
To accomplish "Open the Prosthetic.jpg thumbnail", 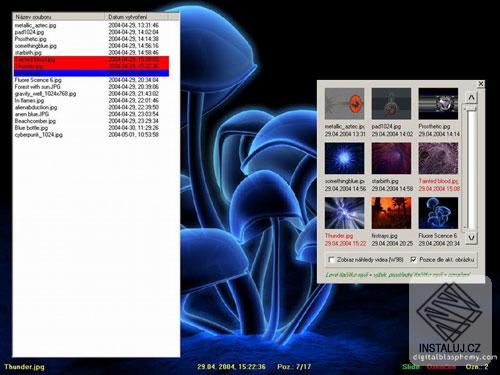I will [438, 104].
